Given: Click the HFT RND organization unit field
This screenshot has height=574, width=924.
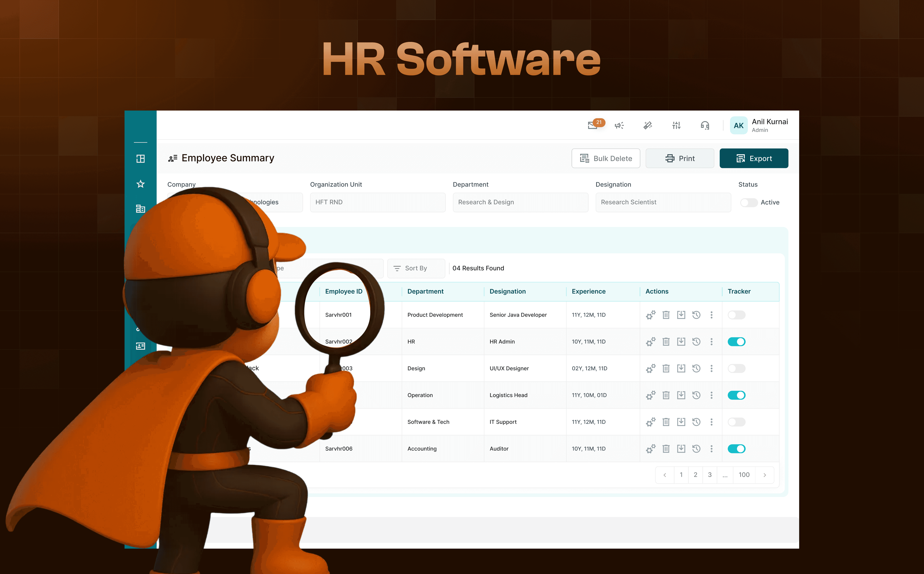Looking at the screenshot, I should (377, 202).
